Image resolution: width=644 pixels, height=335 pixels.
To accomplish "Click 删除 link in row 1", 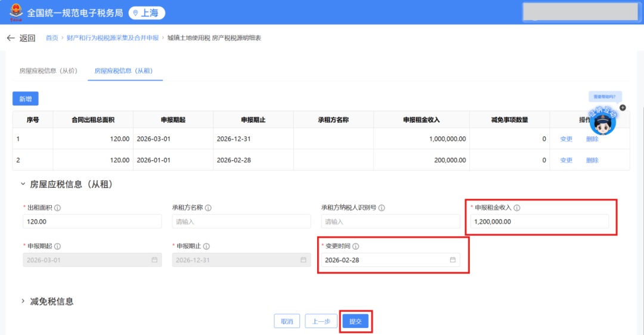I will (x=592, y=139).
